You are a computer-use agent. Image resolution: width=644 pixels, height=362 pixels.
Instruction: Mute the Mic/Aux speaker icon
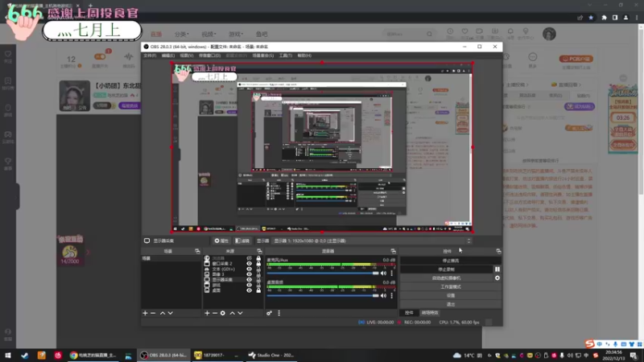point(383,274)
